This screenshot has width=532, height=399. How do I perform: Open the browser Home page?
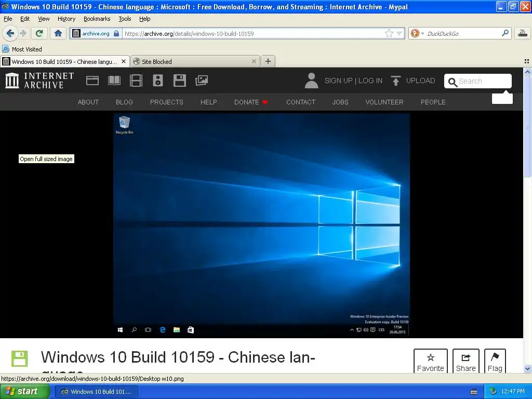pyautogui.click(x=58, y=33)
